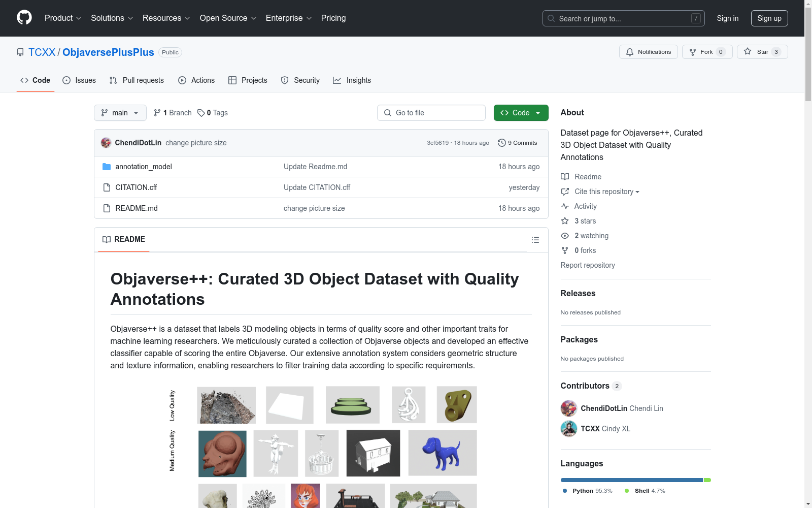This screenshot has height=508, width=812.
Task: Fork the ObjaversePlusPlus repository
Action: point(707,52)
